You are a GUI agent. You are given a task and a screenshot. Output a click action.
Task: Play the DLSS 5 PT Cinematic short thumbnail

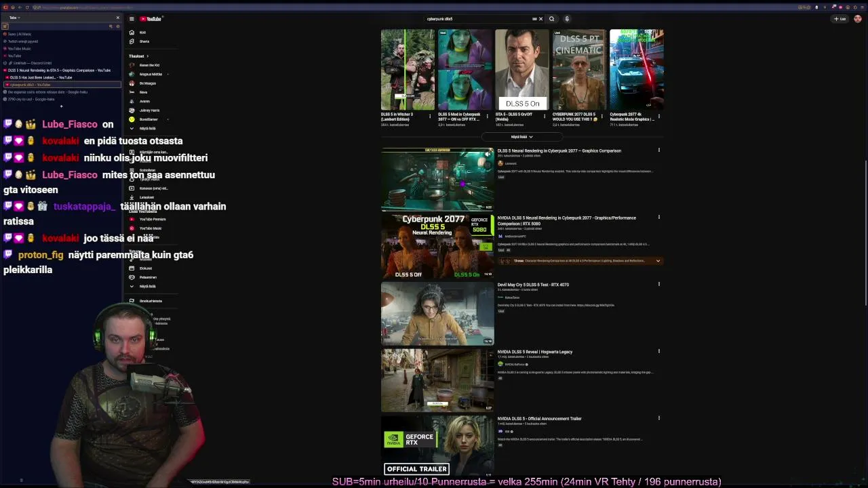pyautogui.click(x=579, y=70)
